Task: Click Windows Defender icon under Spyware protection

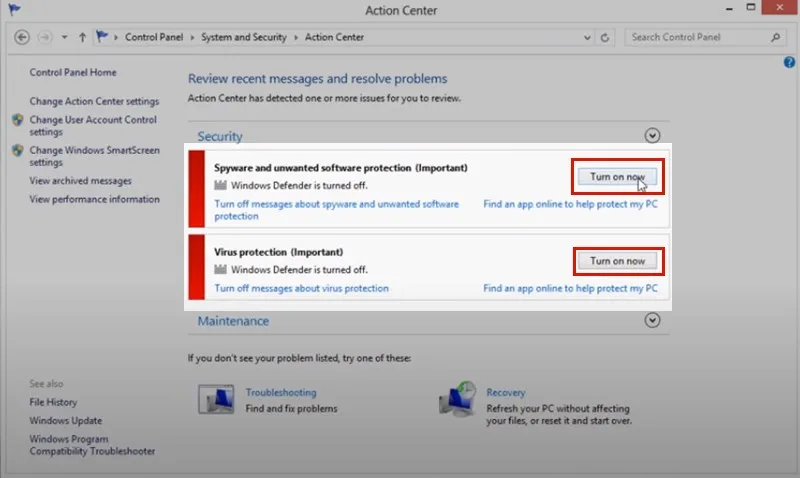Action: point(220,185)
